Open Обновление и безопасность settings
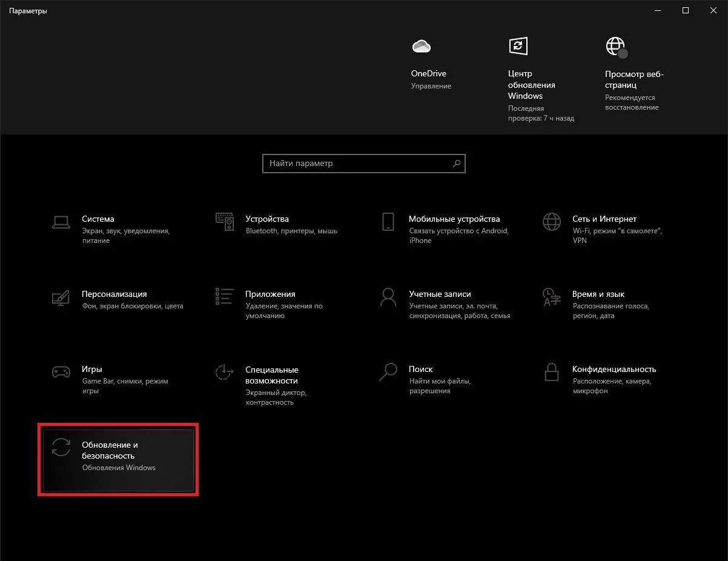The image size is (728, 561). pos(118,460)
